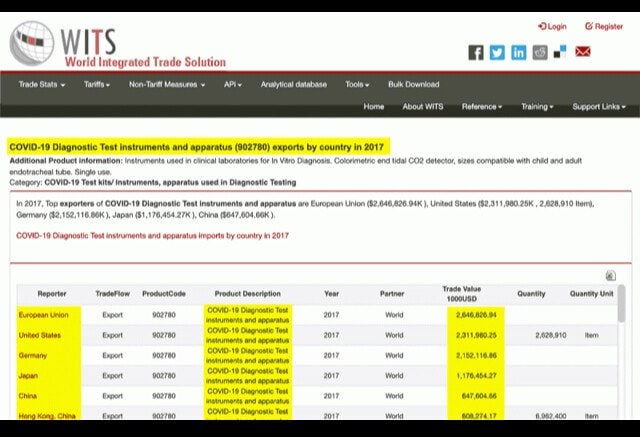
Task: Expand the API menu
Action: click(x=233, y=84)
